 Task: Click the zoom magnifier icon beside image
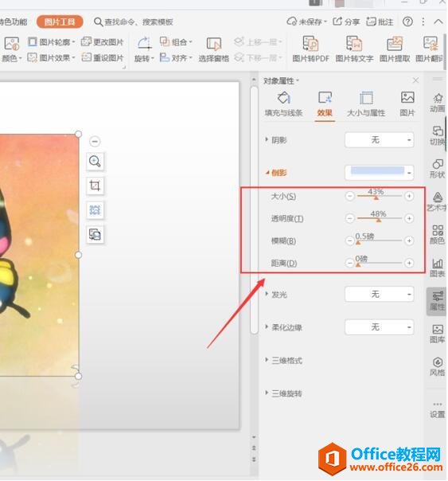pyautogui.click(x=95, y=161)
